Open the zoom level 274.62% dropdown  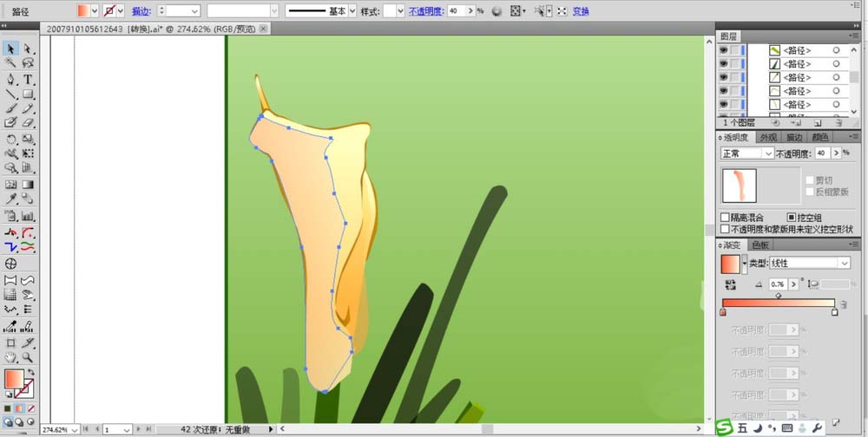tap(76, 429)
